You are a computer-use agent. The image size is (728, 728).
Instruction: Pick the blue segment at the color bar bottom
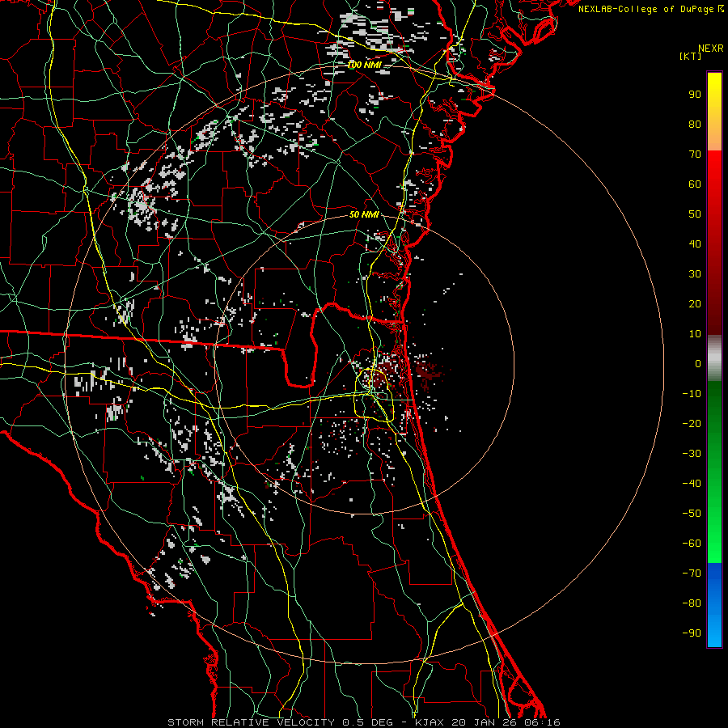[x=714, y=604]
